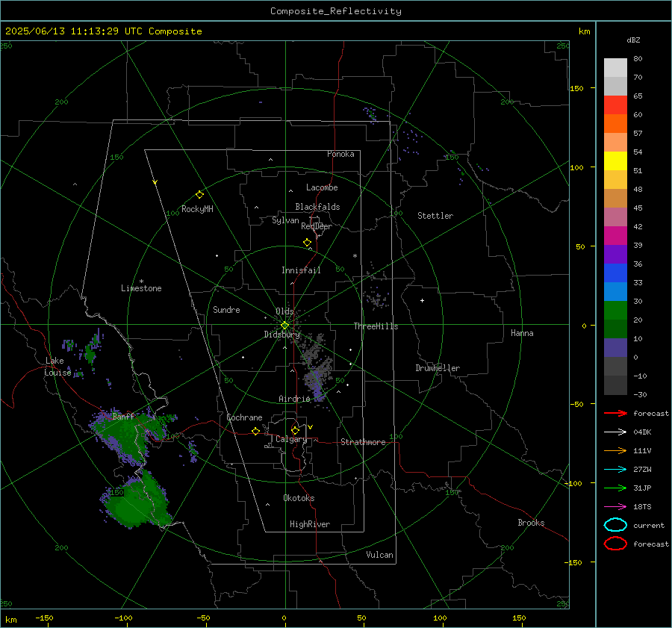Click the red forecast arrow in legend
Viewport: 672px width, 628px height.
pos(615,413)
